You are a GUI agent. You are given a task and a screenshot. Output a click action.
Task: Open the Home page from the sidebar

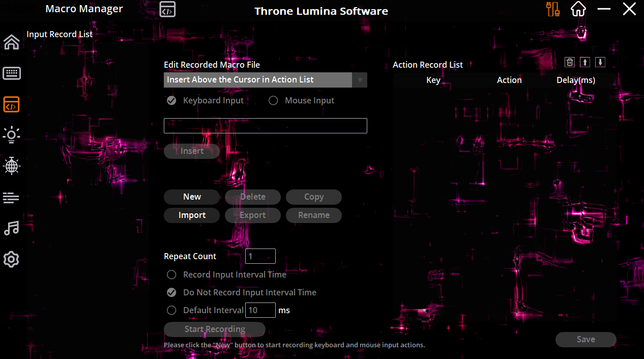pyautogui.click(x=11, y=42)
